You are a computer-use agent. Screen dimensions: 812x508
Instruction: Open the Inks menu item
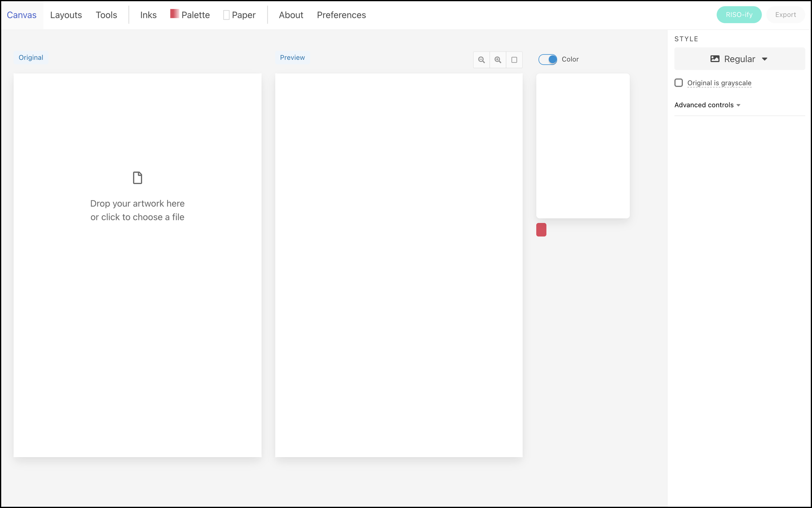(x=148, y=15)
